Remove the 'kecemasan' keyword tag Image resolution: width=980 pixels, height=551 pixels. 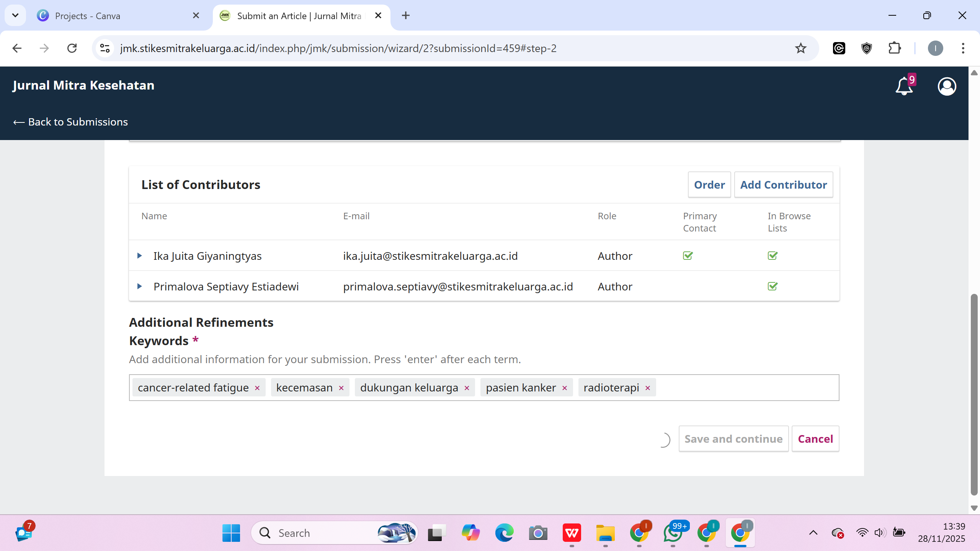tap(341, 388)
